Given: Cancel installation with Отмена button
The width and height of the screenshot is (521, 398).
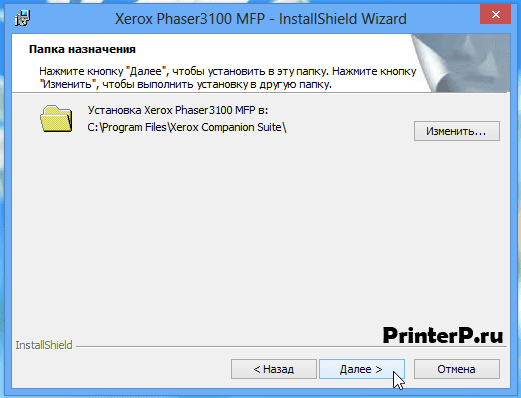Looking at the screenshot, I should pyautogui.click(x=457, y=369).
